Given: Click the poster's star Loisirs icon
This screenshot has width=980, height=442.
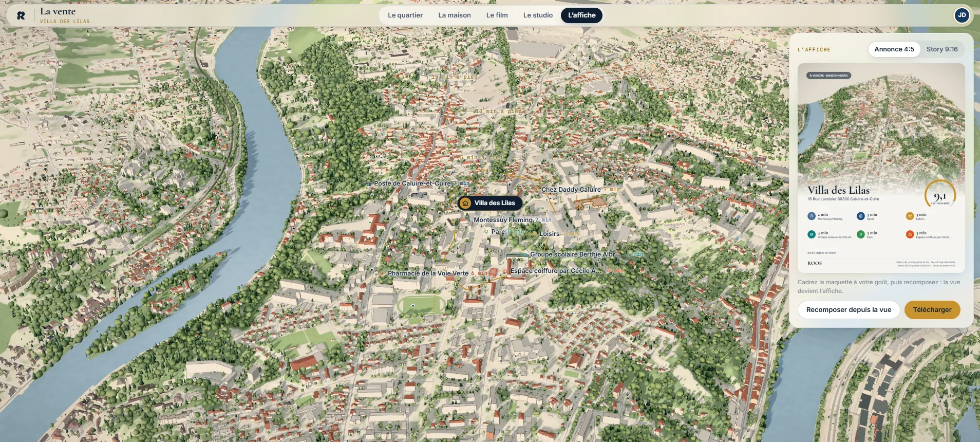Looking at the screenshot, I should (x=910, y=216).
